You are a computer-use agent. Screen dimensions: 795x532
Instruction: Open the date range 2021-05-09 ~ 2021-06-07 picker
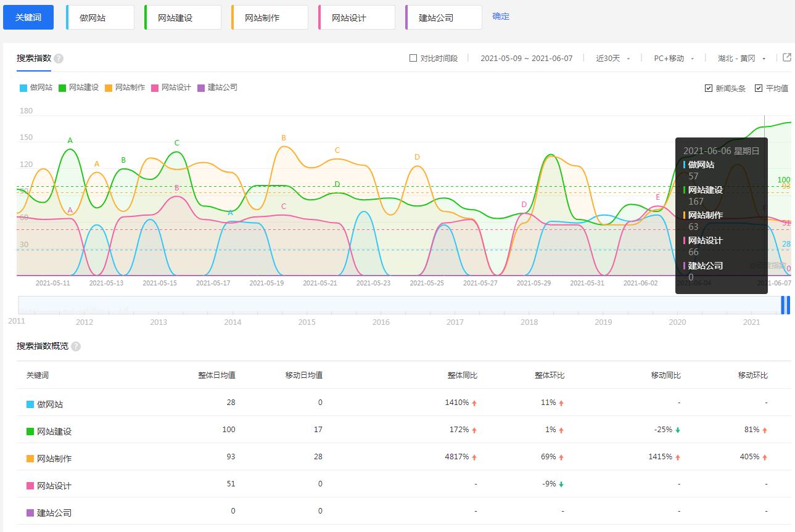pyautogui.click(x=526, y=59)
